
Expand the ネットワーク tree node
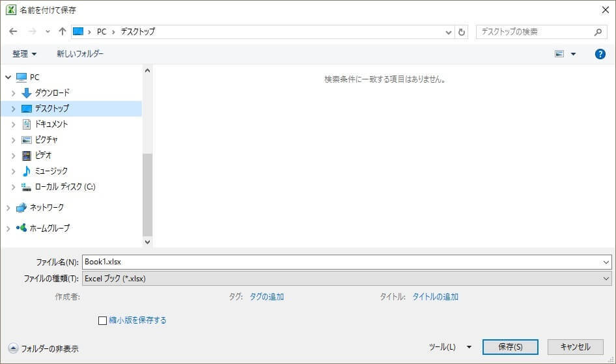coord(8,208)
